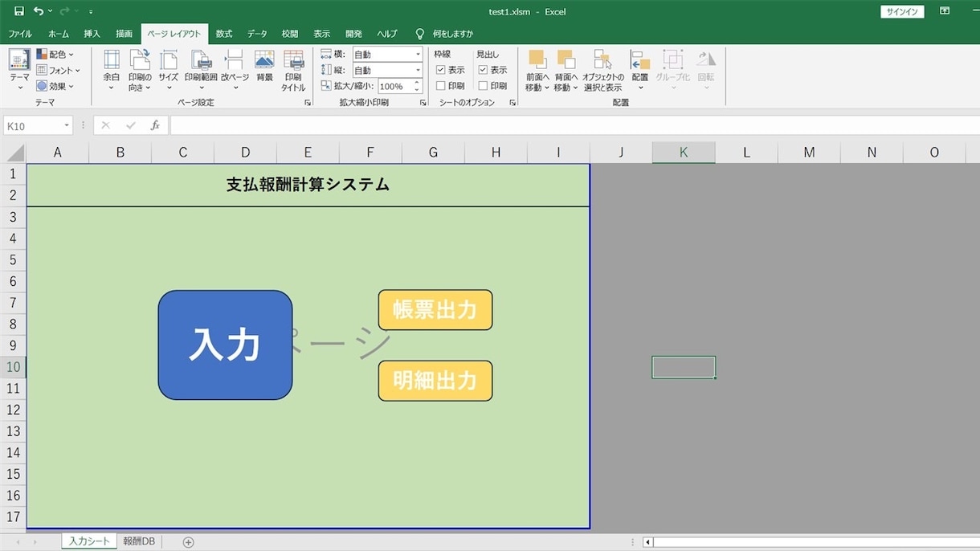Click the horizontal scrollbar left arrow

tap(648, 542)
